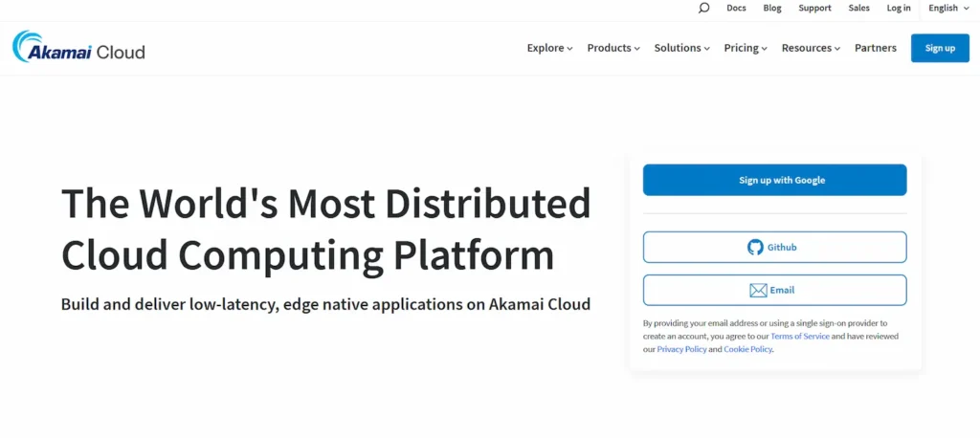980x438 pixels.
Task: Click the subtitle "Build and deliver low-latency" text
Action: [170, 304]
